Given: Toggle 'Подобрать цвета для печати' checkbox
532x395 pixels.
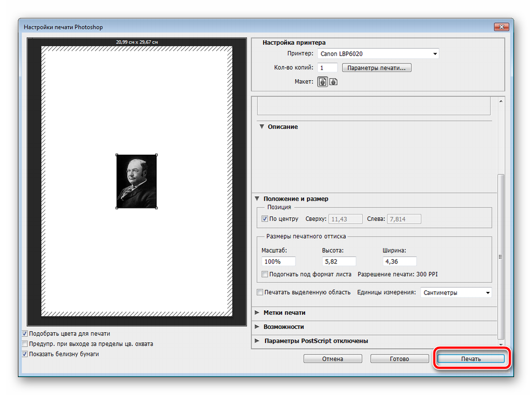Looking at the screenshot, I should tap(25, 333).
